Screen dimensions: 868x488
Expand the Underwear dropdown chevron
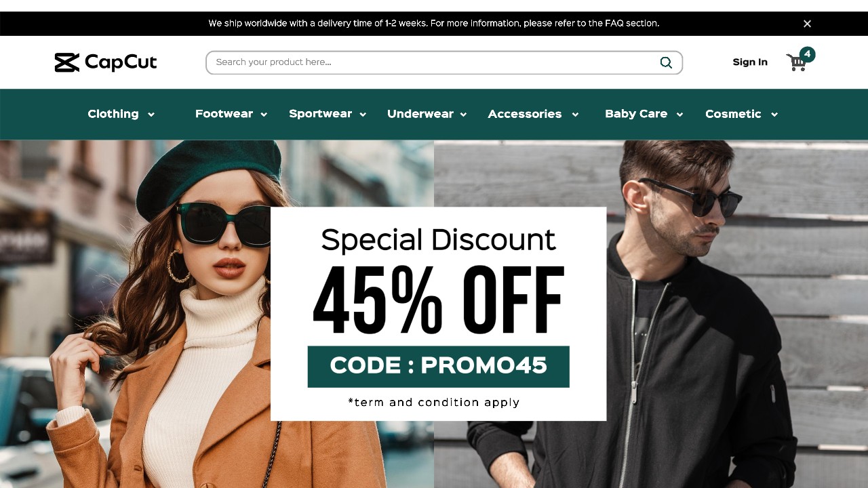pyautogui.click(x=463, y=115)
